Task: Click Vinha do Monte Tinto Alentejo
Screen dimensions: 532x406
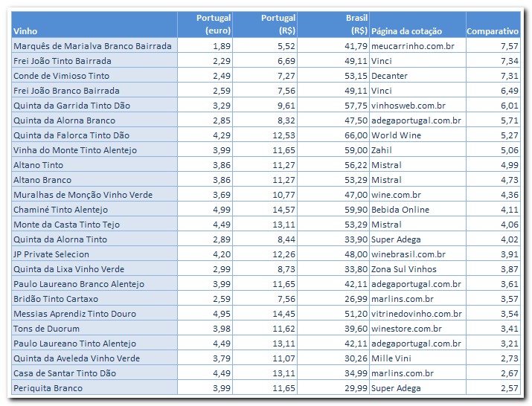Action: [x=94, y=149]
